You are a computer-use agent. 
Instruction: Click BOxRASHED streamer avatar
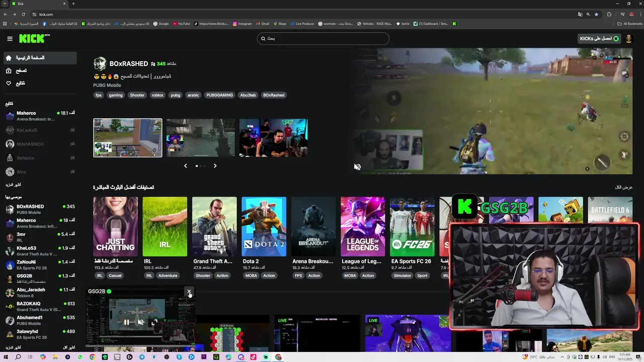tap(100, 63)
